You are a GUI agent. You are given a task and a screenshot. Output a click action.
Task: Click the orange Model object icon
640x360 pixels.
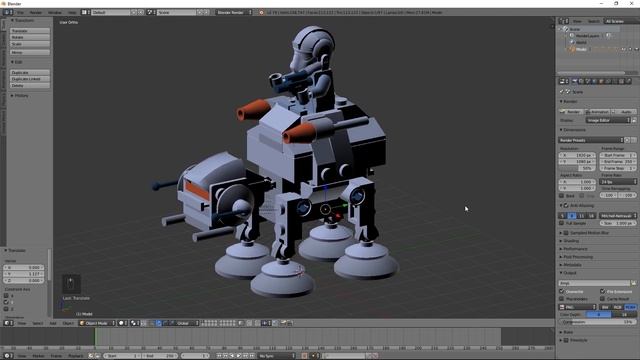[x=572, y=49]
